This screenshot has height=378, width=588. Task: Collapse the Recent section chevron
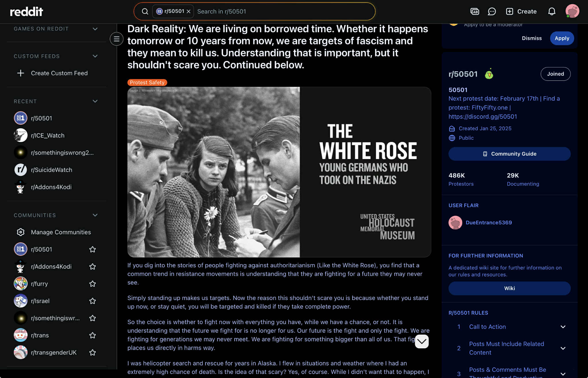(x=95, y=101)
